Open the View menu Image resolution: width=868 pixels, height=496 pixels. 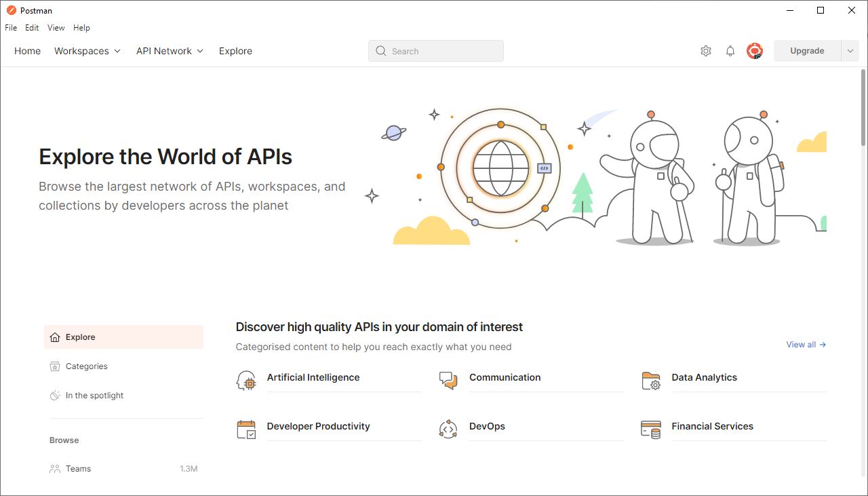coord(56,28)
